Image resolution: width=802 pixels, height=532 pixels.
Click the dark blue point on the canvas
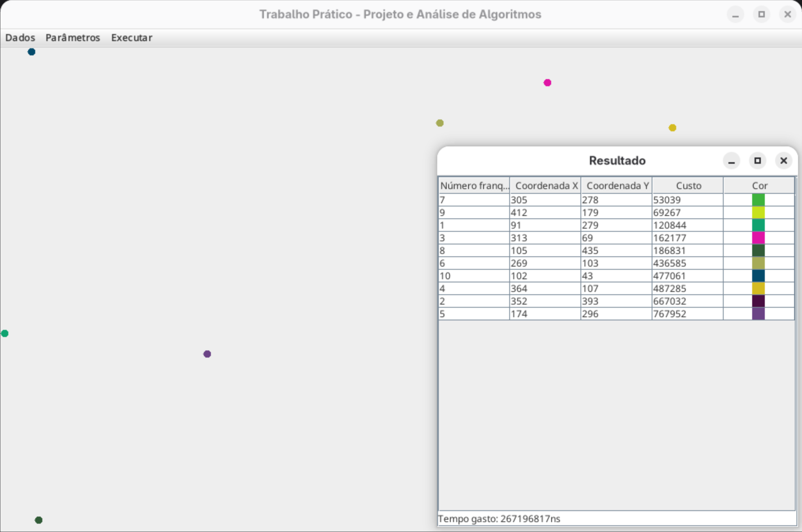click(x=32, y=52)
